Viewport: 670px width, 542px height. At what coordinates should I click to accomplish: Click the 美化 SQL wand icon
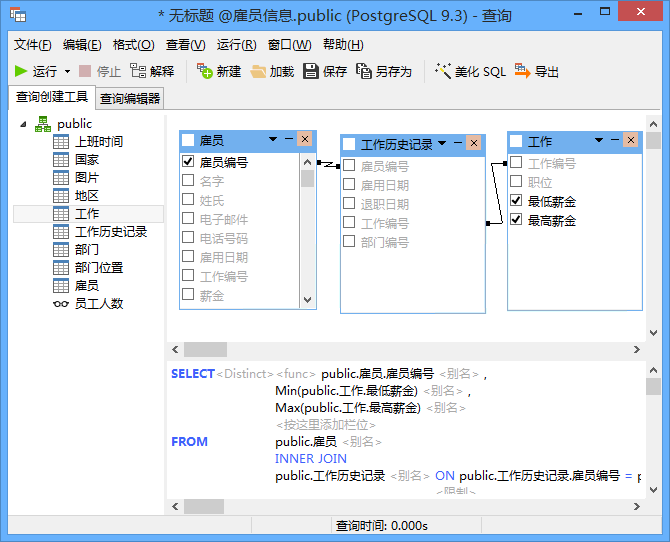(443, 71)
